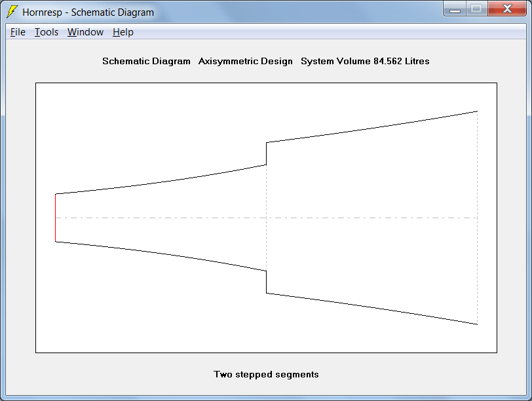Open the Help menu
532x401 pixels.
[123, 32]
